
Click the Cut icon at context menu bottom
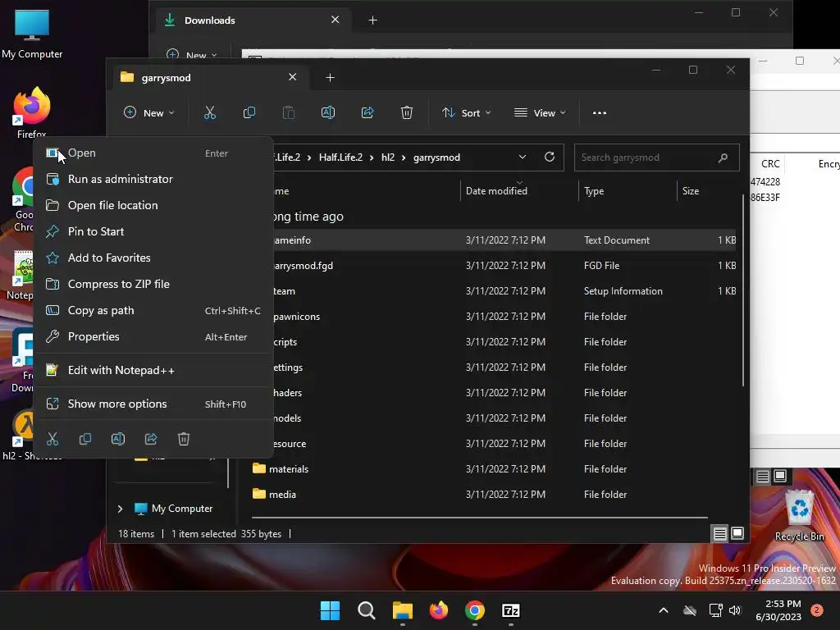(52, 440)
